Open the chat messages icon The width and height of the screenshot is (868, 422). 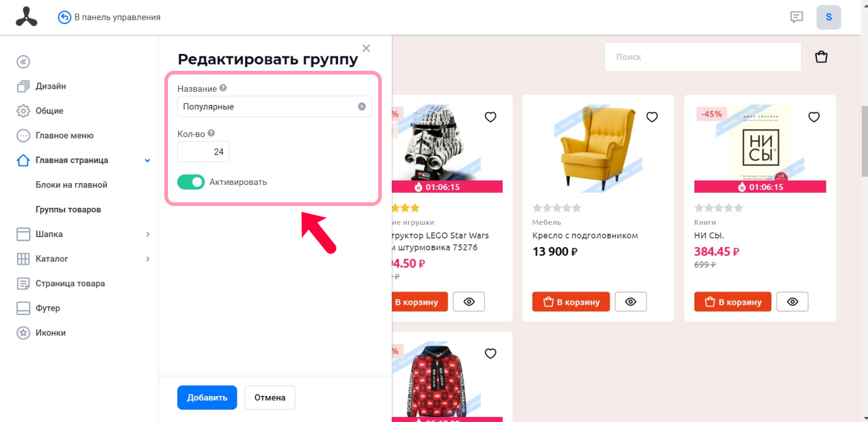(797, 17)
